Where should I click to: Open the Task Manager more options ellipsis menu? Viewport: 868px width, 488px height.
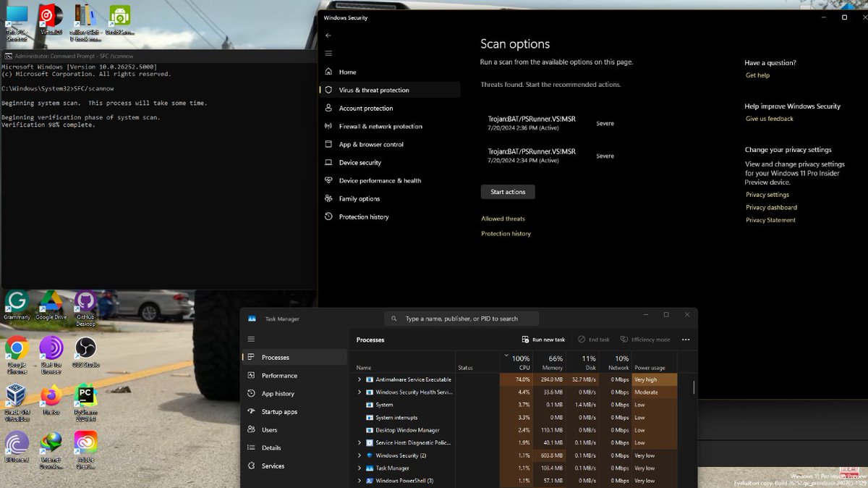point(686,340)
